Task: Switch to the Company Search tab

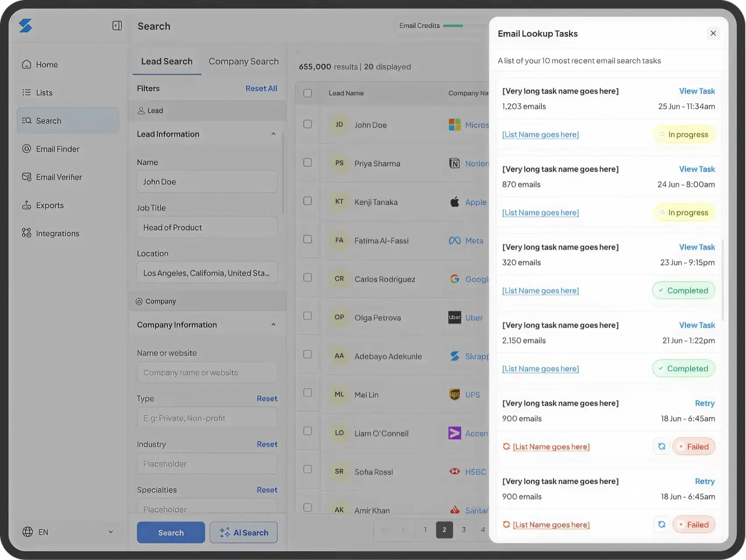Action: pos(244,62)
